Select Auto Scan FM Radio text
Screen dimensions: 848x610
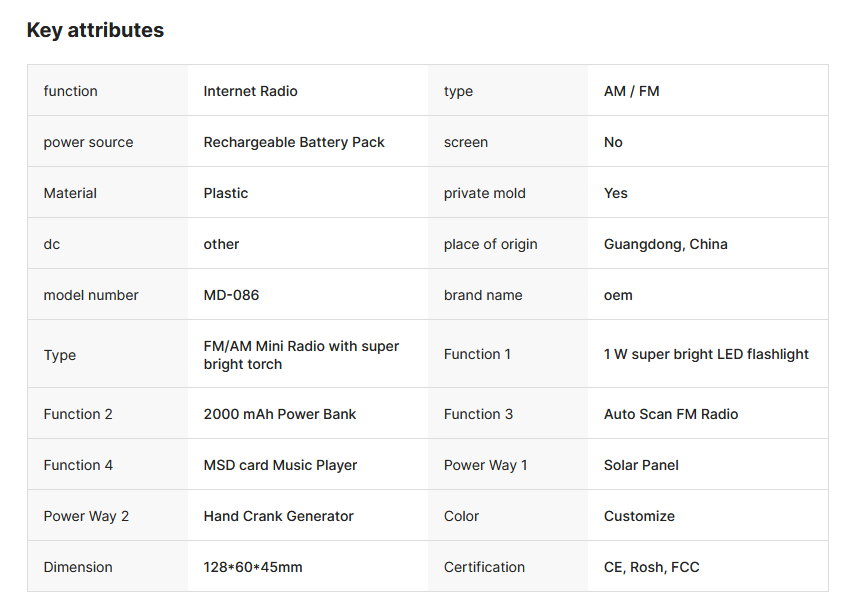tap(671, 414)
